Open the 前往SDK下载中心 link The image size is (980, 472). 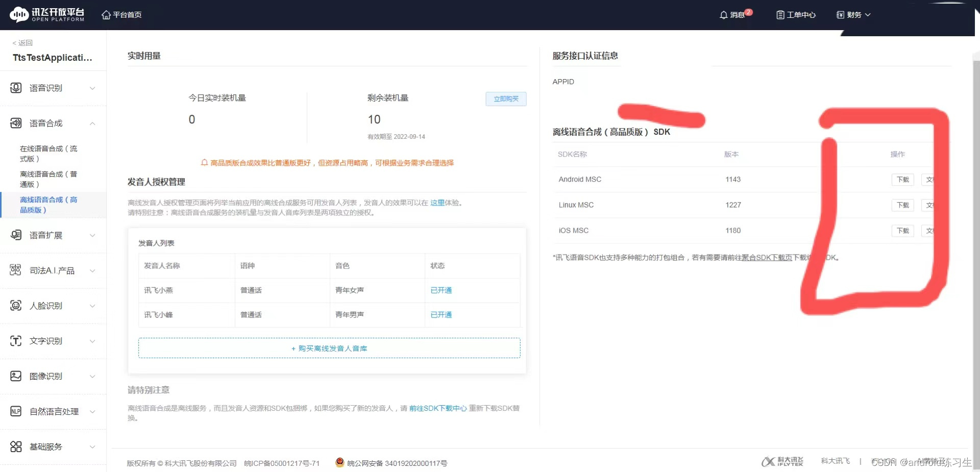tap(438, 408)
